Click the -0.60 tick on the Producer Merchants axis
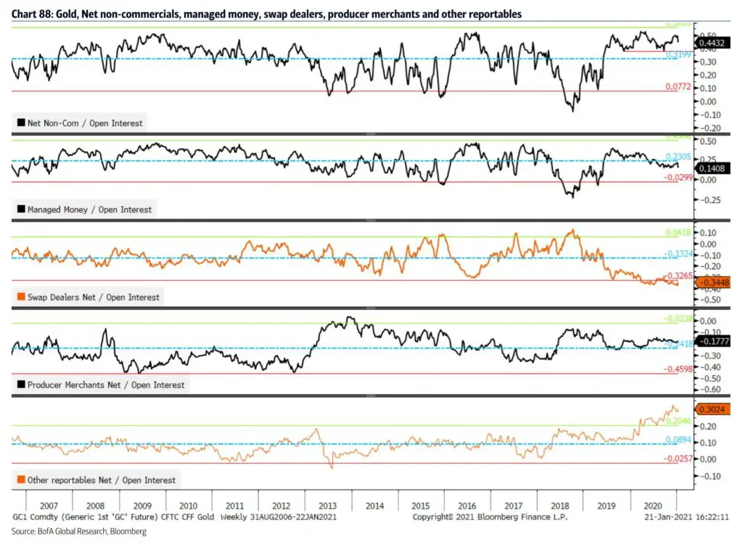 (x=710, y=390)
